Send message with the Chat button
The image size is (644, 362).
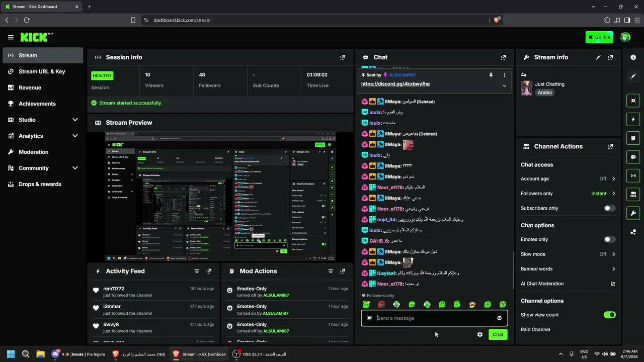coord(498,334)
